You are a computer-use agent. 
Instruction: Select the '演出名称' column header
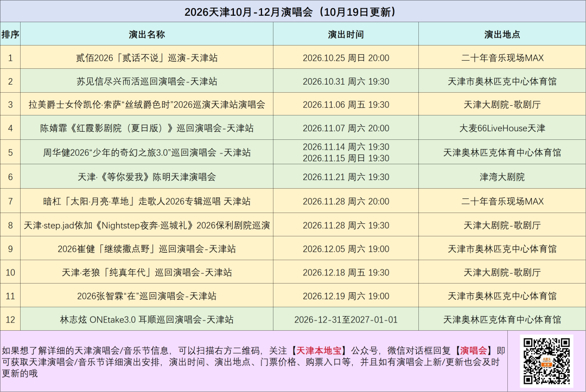point(146,34)
